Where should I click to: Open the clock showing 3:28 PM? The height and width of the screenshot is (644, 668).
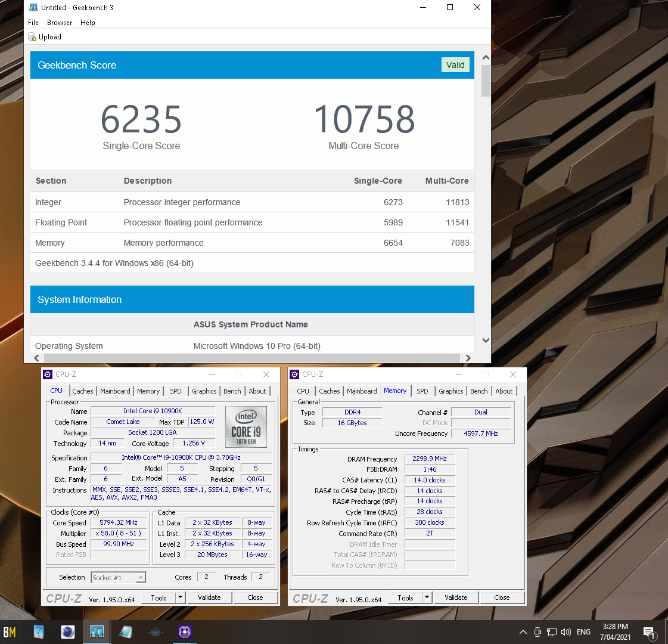tap(615, 632)
